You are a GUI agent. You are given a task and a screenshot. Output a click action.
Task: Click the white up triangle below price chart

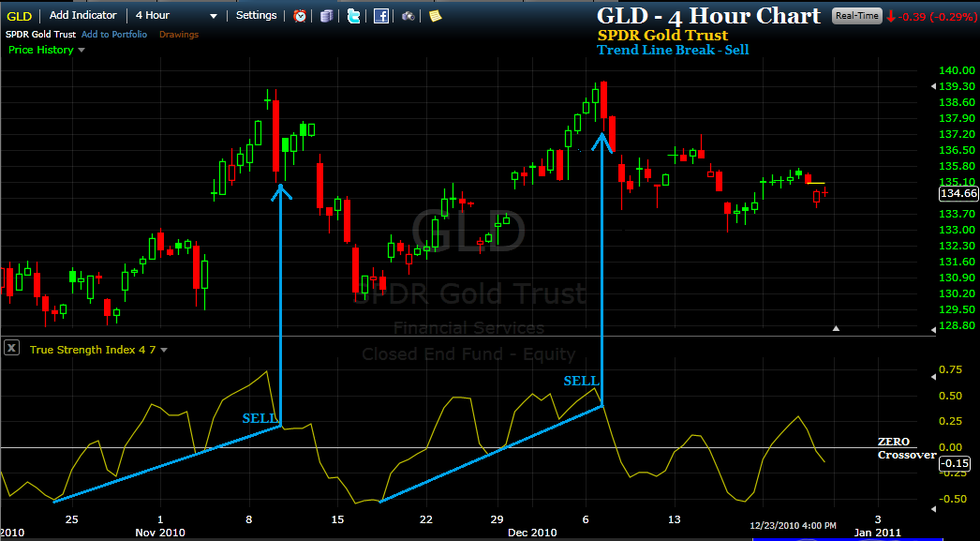(837, 328)
